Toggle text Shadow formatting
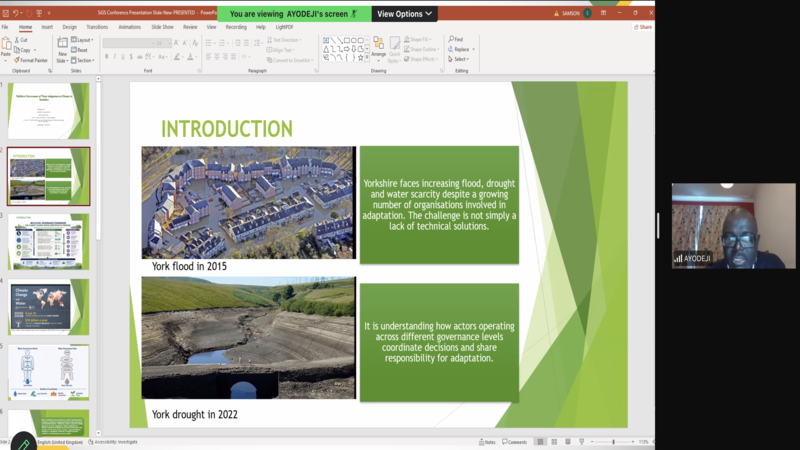 (x=131, y=57)
